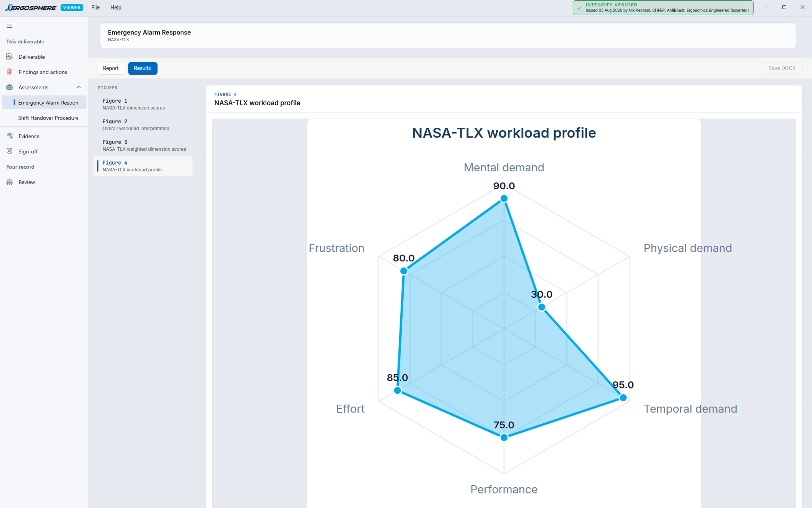Open the Review icon under Your record
The height and width of the screenshot is (508, 812).
pos(9,182)
